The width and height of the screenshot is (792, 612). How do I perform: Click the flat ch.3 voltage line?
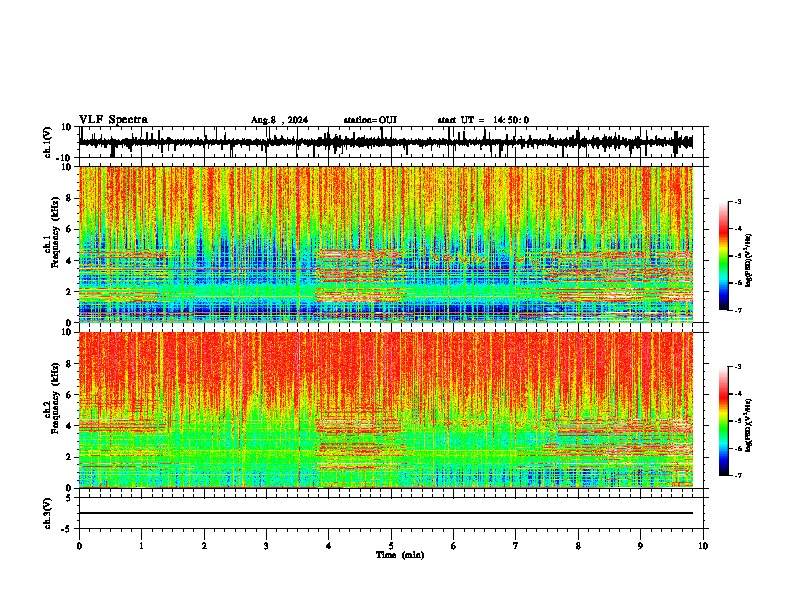click(x=386, y=513)
